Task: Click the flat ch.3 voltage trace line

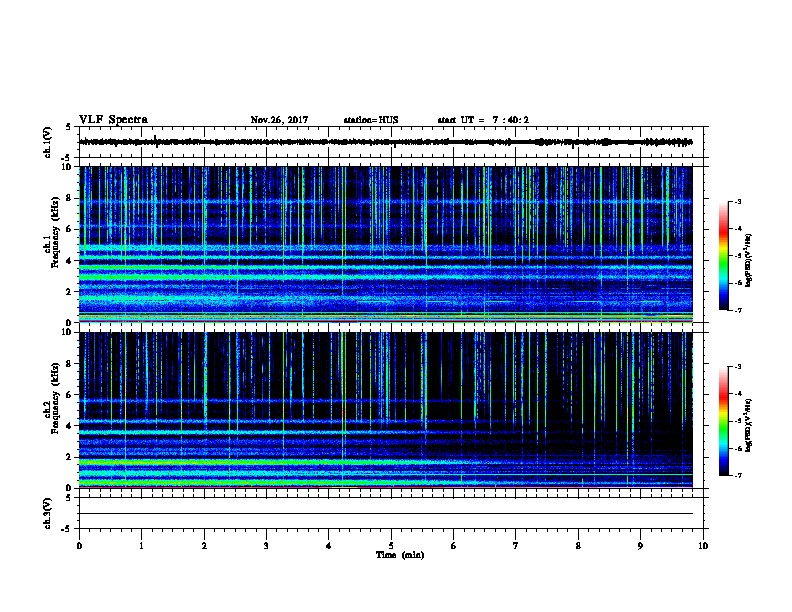Action: (386, 514)
